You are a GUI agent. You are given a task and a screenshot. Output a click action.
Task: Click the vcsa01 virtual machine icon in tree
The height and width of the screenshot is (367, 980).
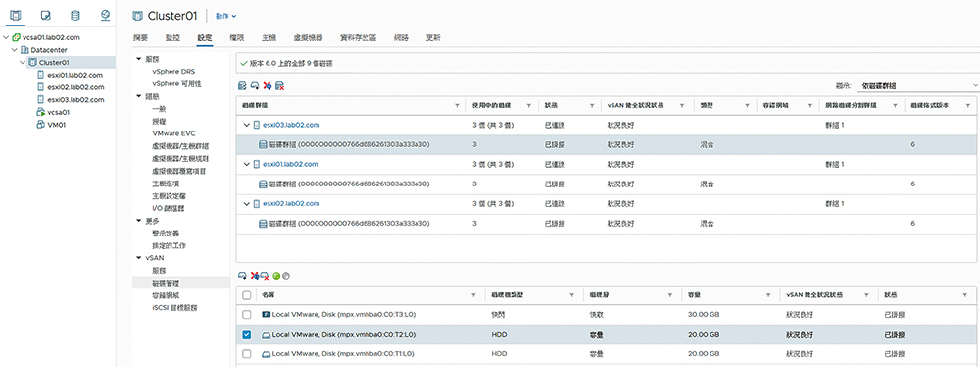click(39, 112)
